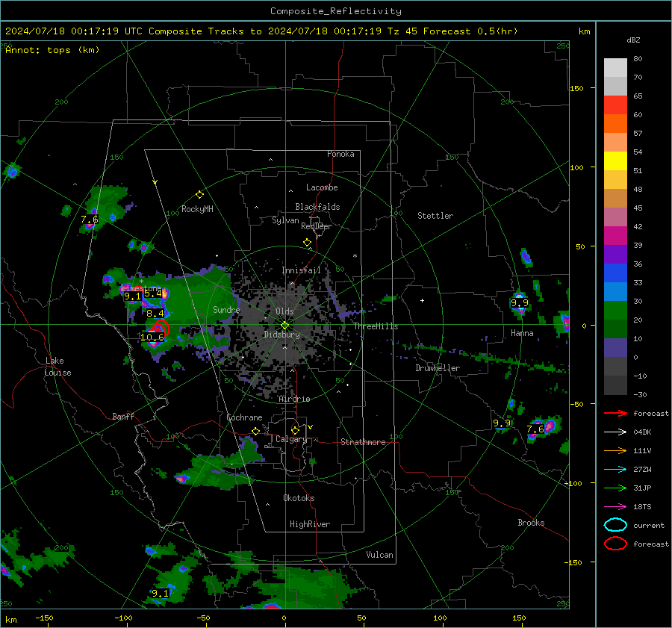Click the Vulcan city label
The image size is (672, 628).
(x=380, y=555)
